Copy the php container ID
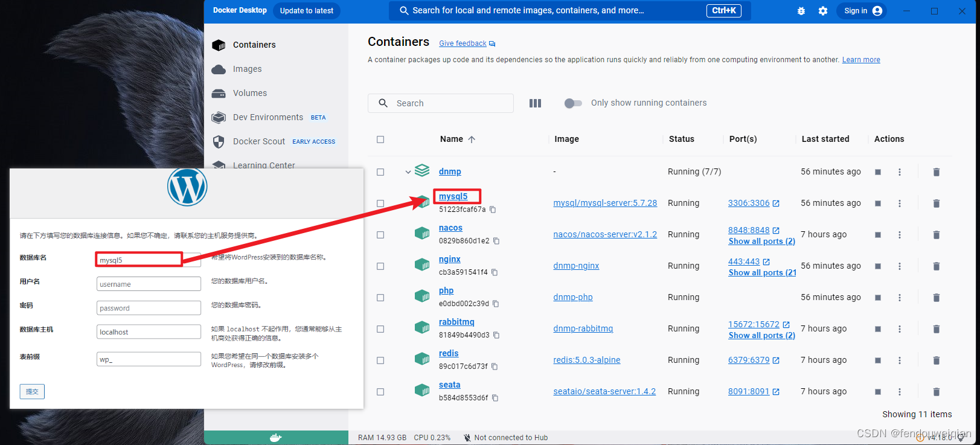This screenshot has height=445, width=980. point(496,304)
